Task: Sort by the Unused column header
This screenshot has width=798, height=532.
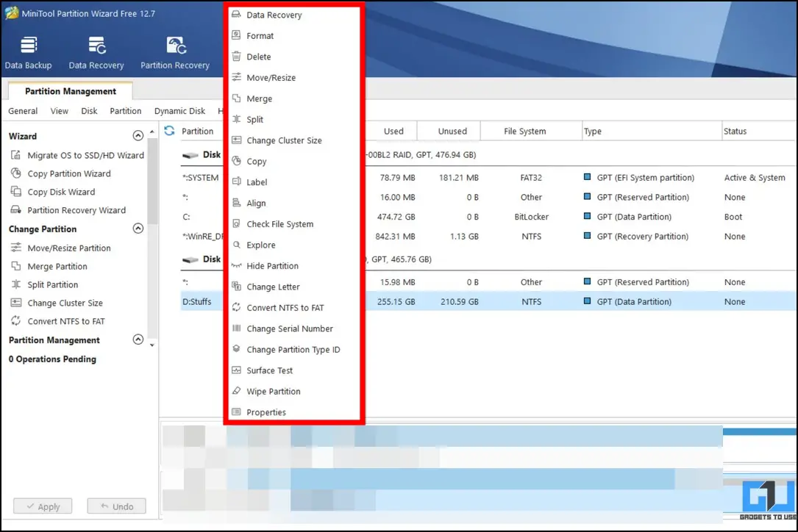Action: coord(449,131)
